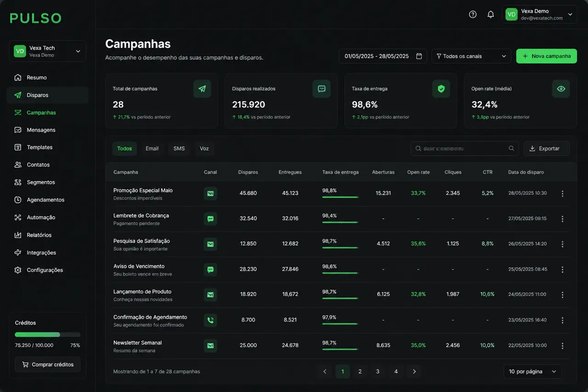Click the search magnifier icon at right of search box
Screen dimensions: 588x392
[511, 148]
